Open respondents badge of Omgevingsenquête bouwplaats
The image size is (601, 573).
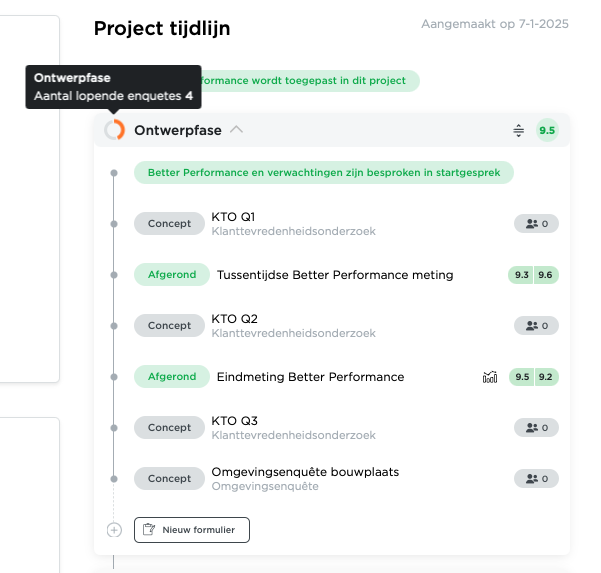point(536,478)
